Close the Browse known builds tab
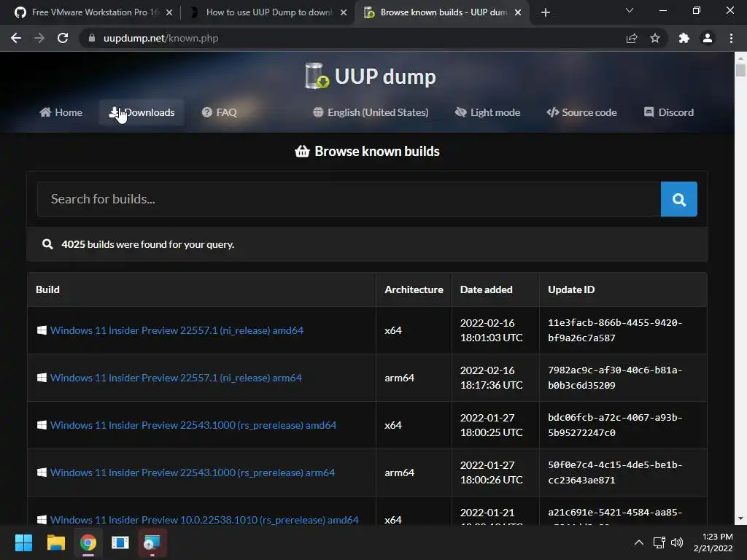Viewport: 747px width, 560px height. [518, 12]
